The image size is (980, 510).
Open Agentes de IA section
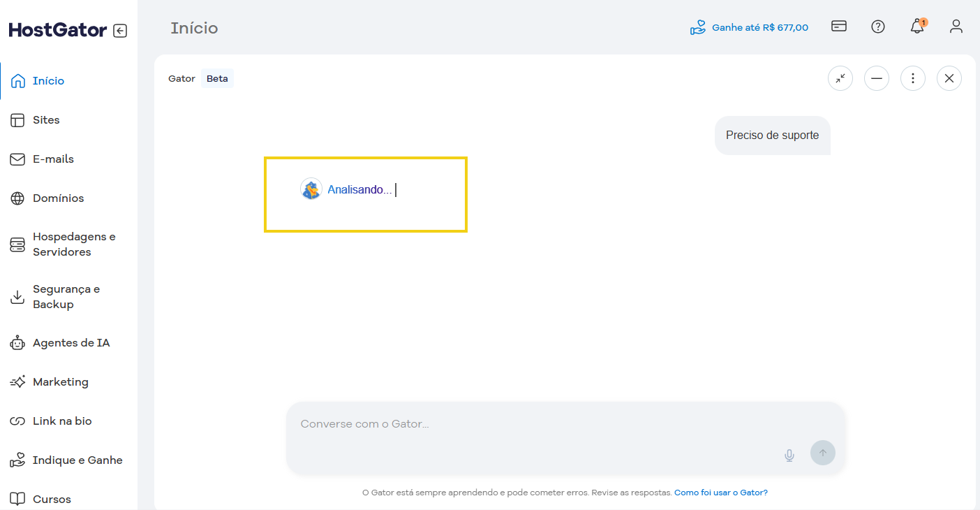click(x=68, y=343)
